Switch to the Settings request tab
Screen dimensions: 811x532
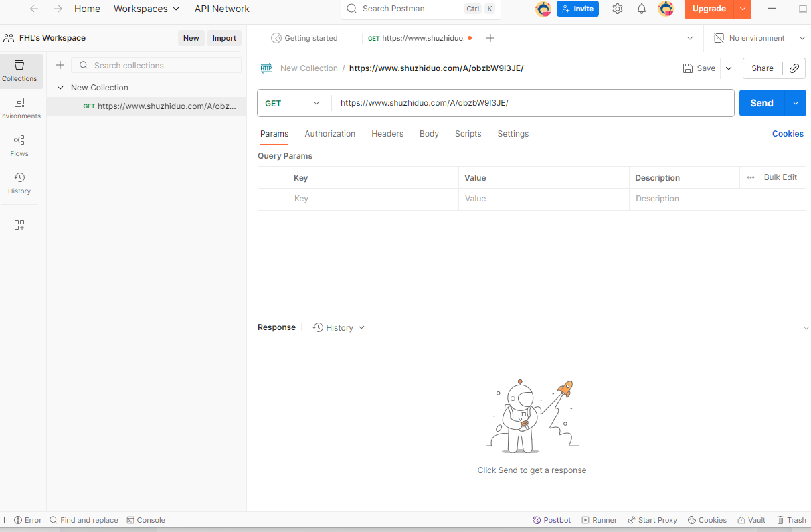coord(513,134)
